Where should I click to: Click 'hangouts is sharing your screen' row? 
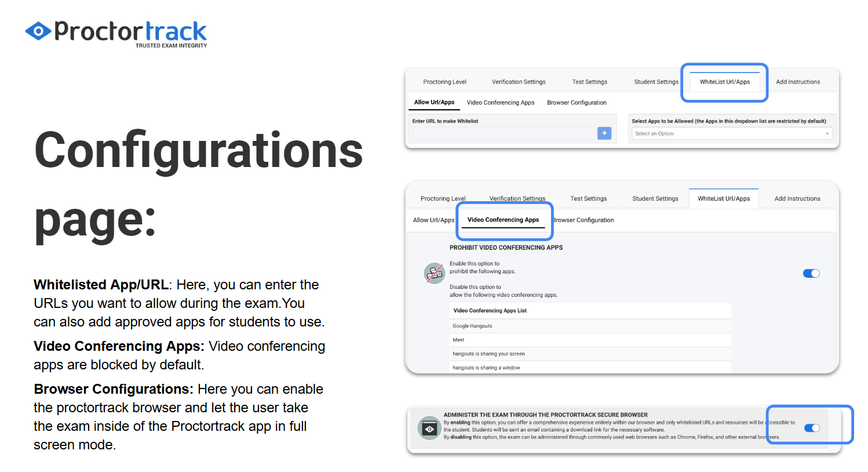(x=590, y=354)
